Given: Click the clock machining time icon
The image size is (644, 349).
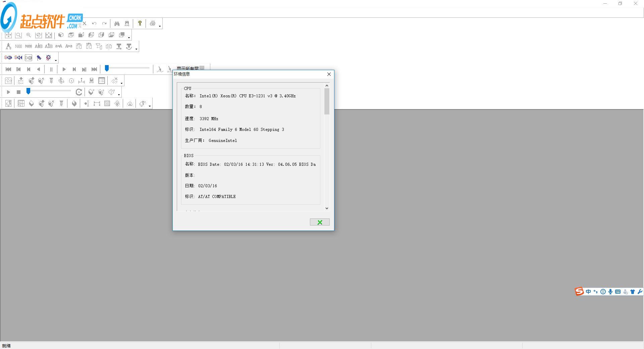Looking at the screenshot, I should [71, 81].
